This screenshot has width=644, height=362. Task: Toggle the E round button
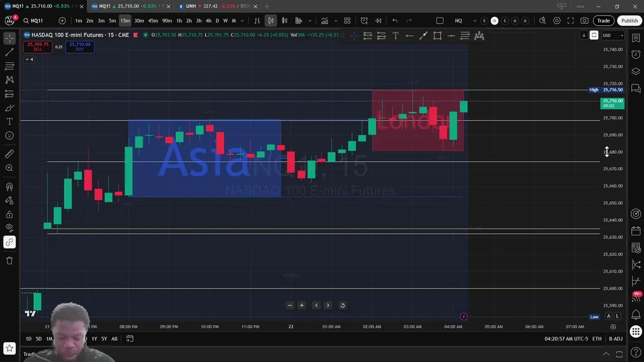(484, 21)
